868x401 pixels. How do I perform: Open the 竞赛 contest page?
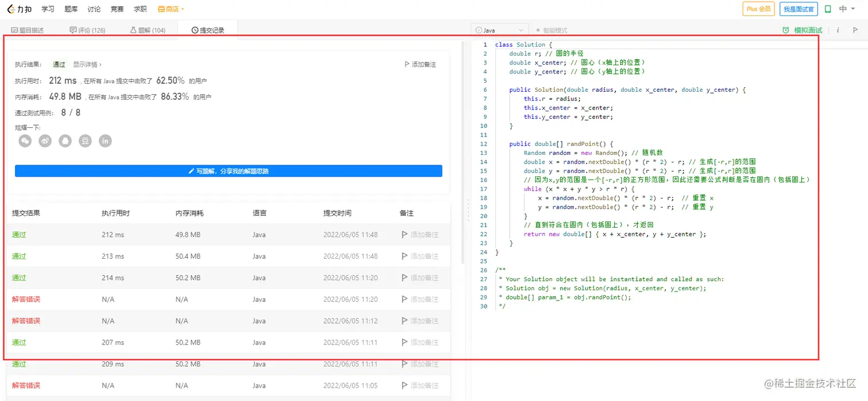click(x=117, y=9)
